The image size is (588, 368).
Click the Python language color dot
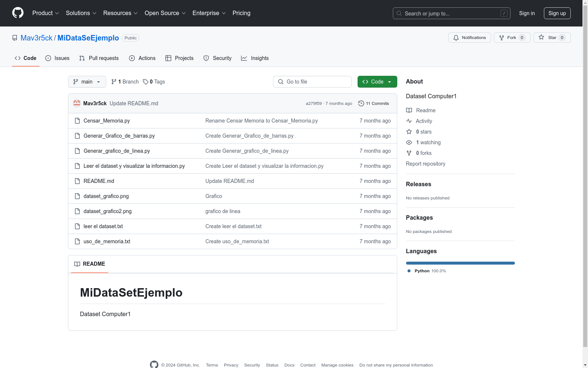coord(409,271)
